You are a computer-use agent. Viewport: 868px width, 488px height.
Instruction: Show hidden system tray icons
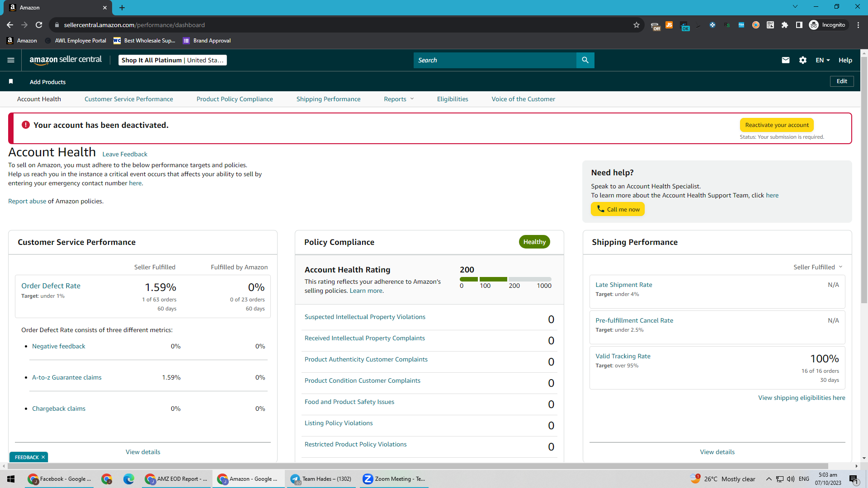(769, 479)
